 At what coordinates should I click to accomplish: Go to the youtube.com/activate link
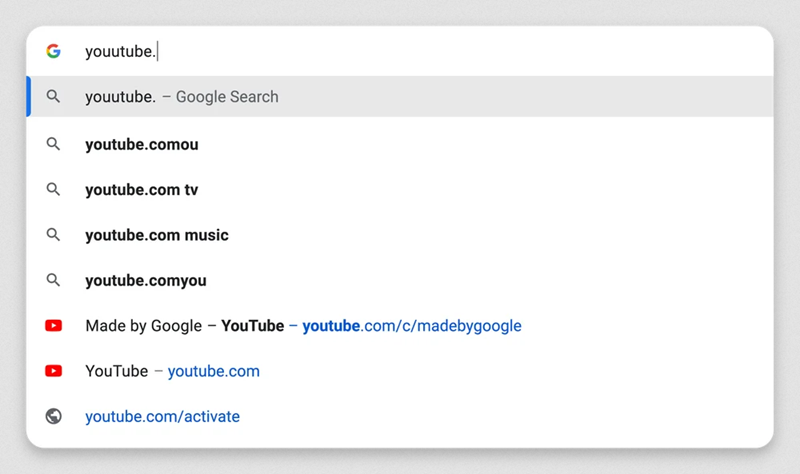pyautogui.click(x=162, y=416)
